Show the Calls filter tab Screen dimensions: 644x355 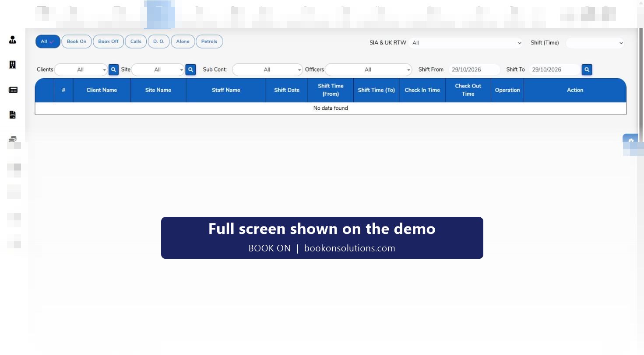coord(136,42)
